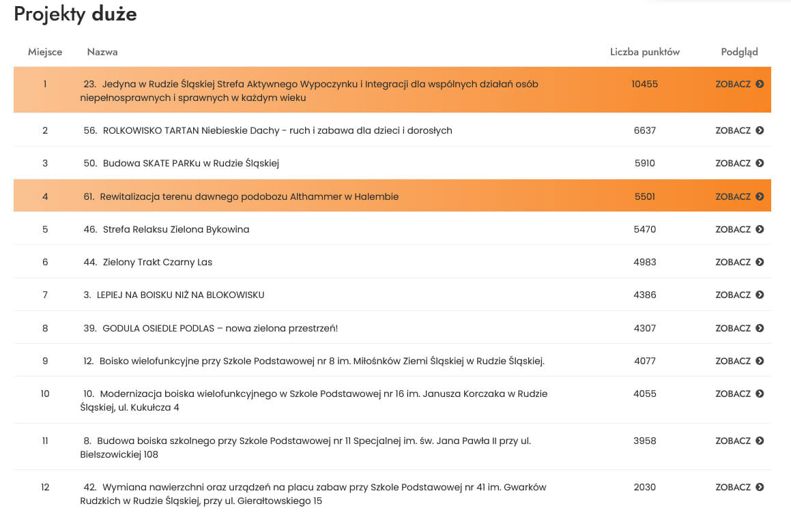Click the Miejsce column header
791x532 pixels.
tap(45, 52)
